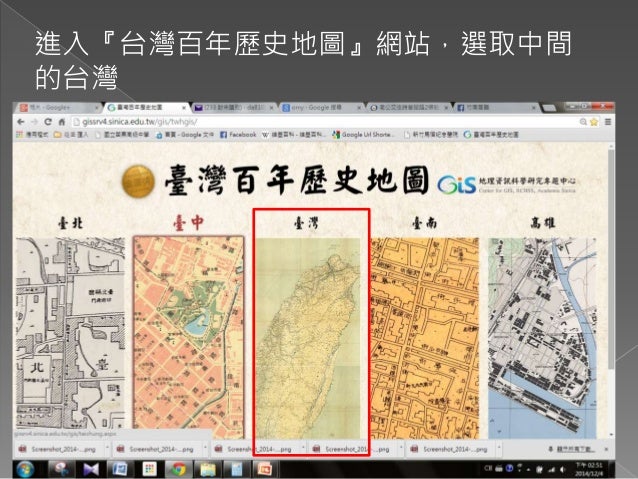
Task: Open Visual Studio from the taskbar
Action: point(91,470)
